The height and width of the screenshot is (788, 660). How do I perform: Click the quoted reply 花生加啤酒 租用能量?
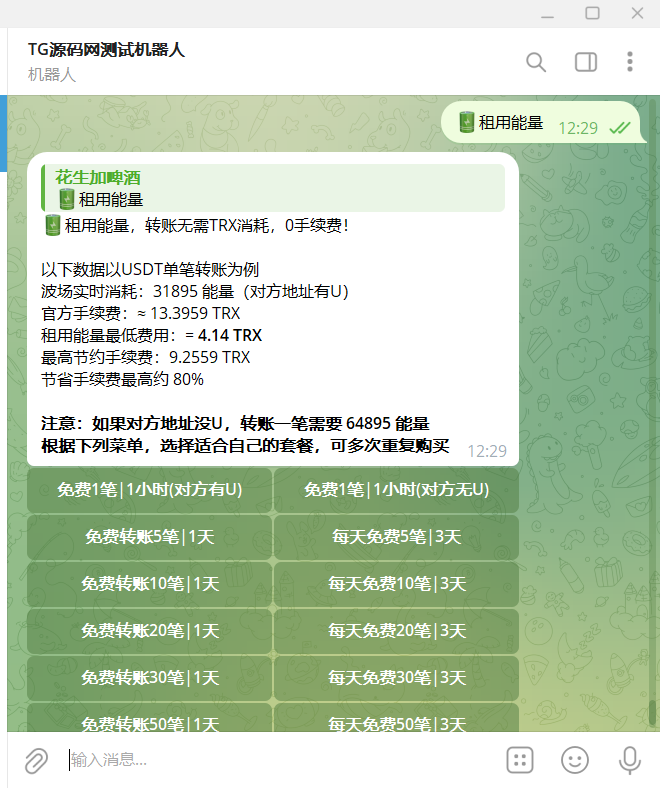pyautogui.click(x=272, y=188)
